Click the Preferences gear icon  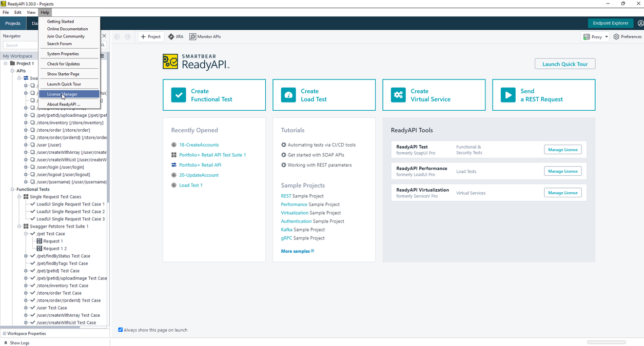coord(616,37)
